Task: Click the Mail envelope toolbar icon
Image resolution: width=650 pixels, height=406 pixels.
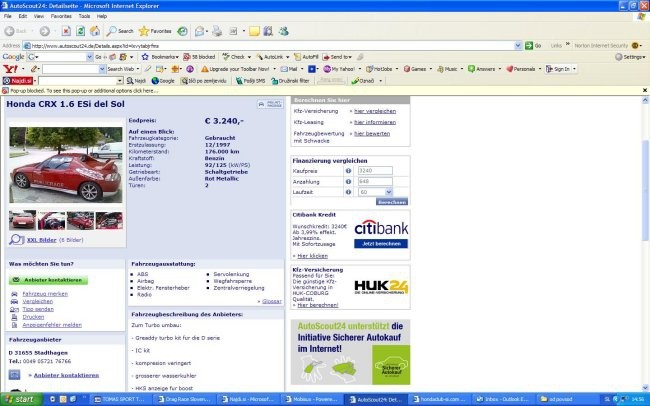Action: coord(201,31)
